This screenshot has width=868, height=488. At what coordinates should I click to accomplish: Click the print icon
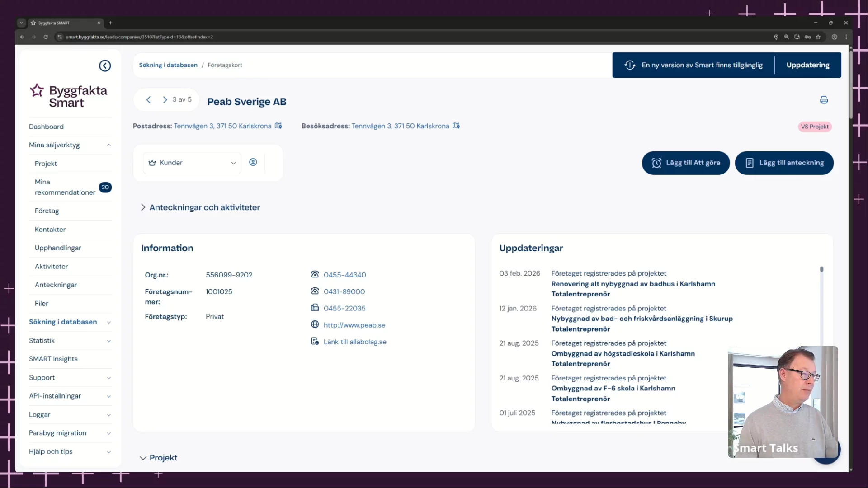coord(824,100)
